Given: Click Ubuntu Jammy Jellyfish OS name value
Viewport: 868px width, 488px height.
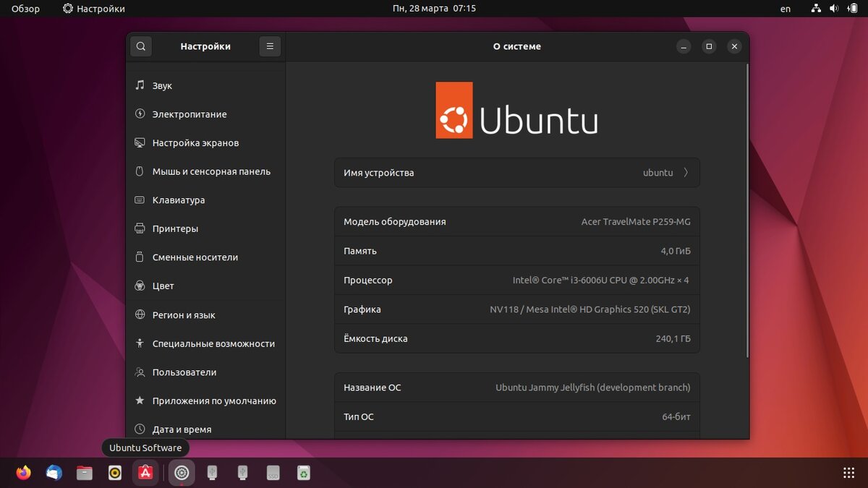Looking at the screenshot, I should (593, 388).
